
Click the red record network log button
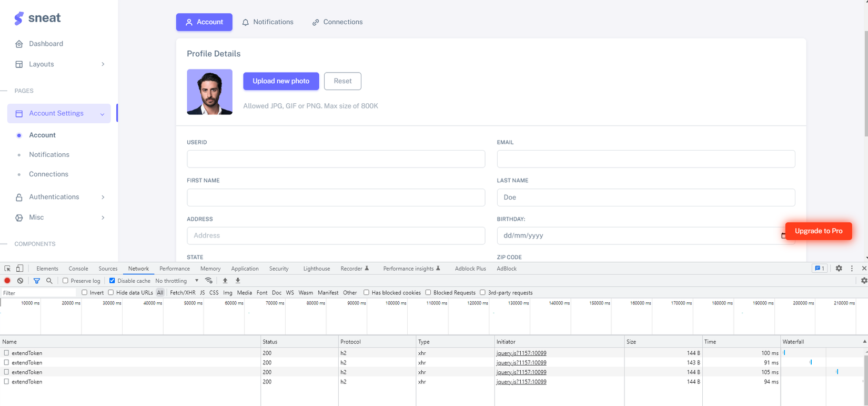[x=7, y=281]
